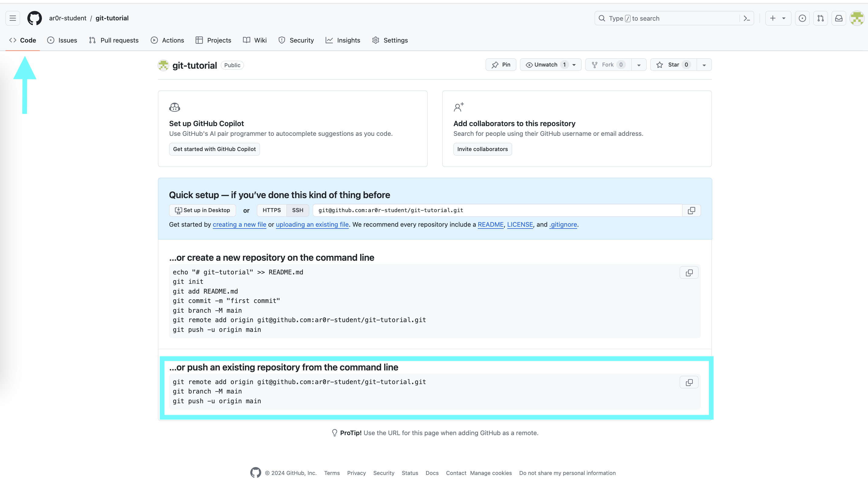The width and height of the screenshot is (868, 502).
Task: Copy the push existing repository commands
Action: (x=689, y=383)
